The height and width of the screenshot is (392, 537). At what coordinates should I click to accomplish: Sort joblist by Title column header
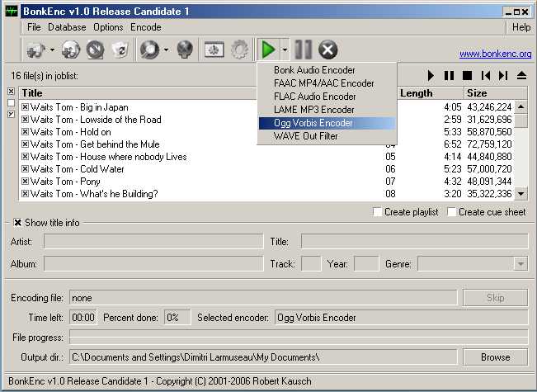138,93
